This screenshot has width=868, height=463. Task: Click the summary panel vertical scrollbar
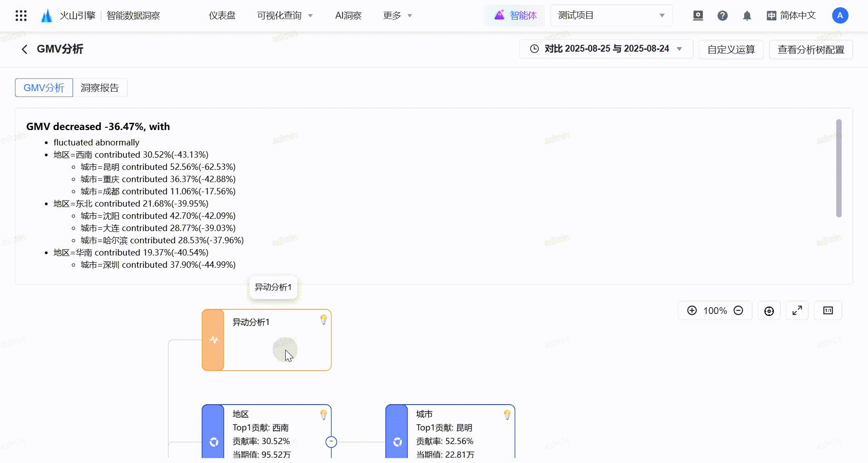click(839, 168)
